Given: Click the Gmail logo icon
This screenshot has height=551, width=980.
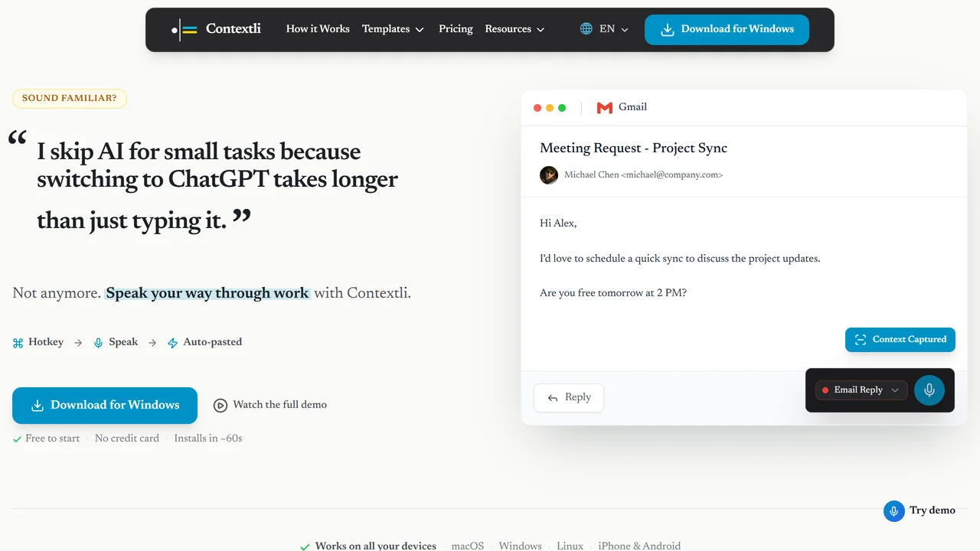Looking at the screenshot, I should (605, 108).
